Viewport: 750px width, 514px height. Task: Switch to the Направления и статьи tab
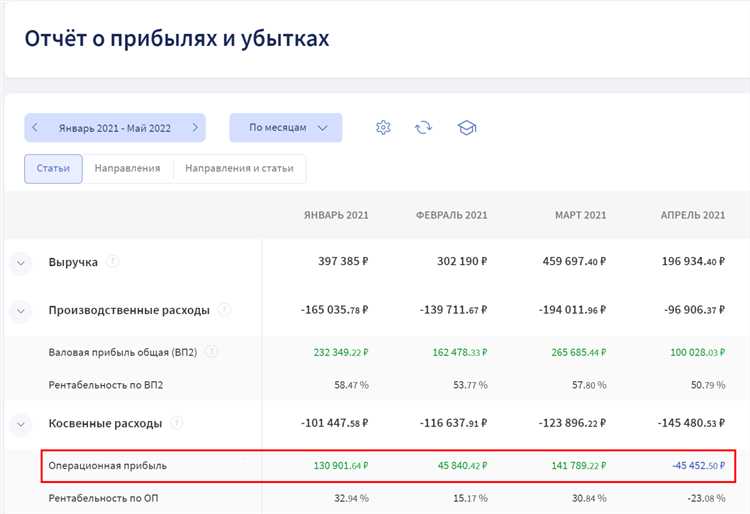pyautogui.click(x=239, y=168)
